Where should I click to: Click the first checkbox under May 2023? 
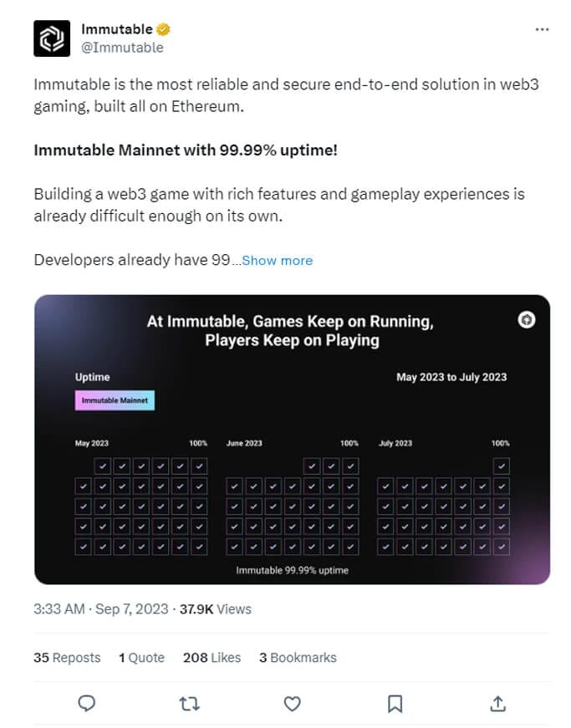(102, 466)
